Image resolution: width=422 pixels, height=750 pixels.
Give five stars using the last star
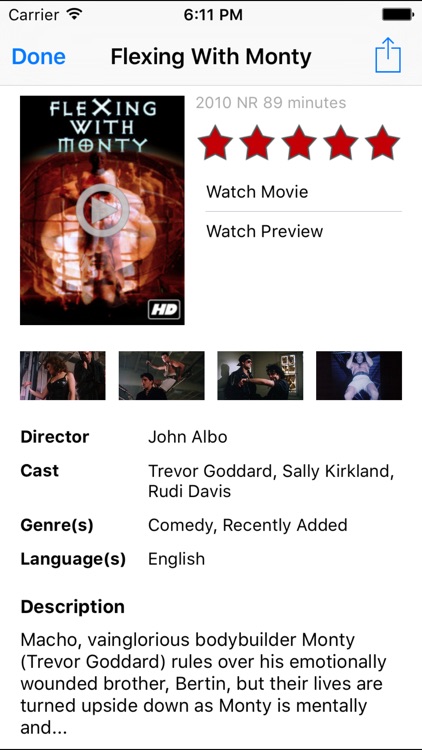point(382,143)
